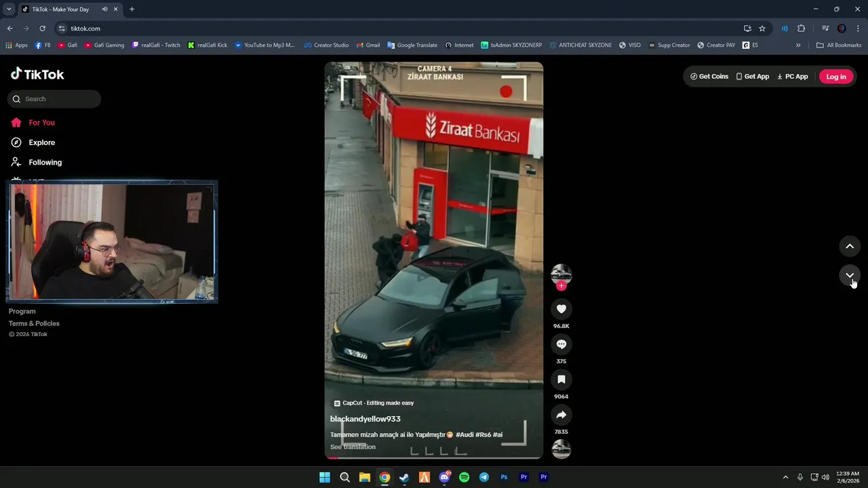This screenshot has width=868, height=488.
Task: Click the TikTok logo
Action: (x=37, y=74)
